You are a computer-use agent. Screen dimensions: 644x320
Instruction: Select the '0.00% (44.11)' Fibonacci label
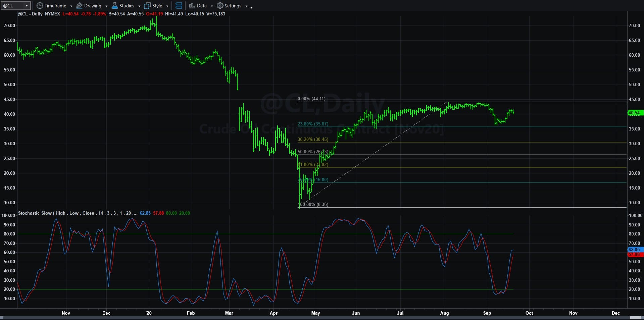click(x=311, y=99)
